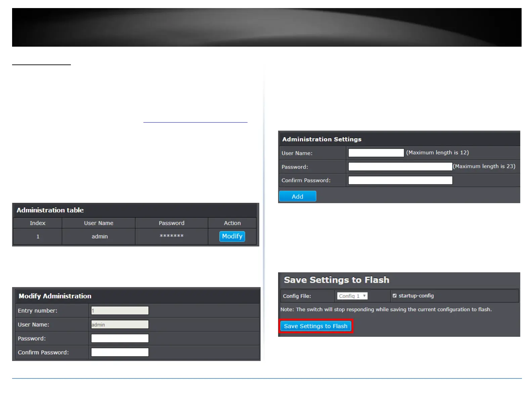Click the Administration table title

tap(50, 210)
